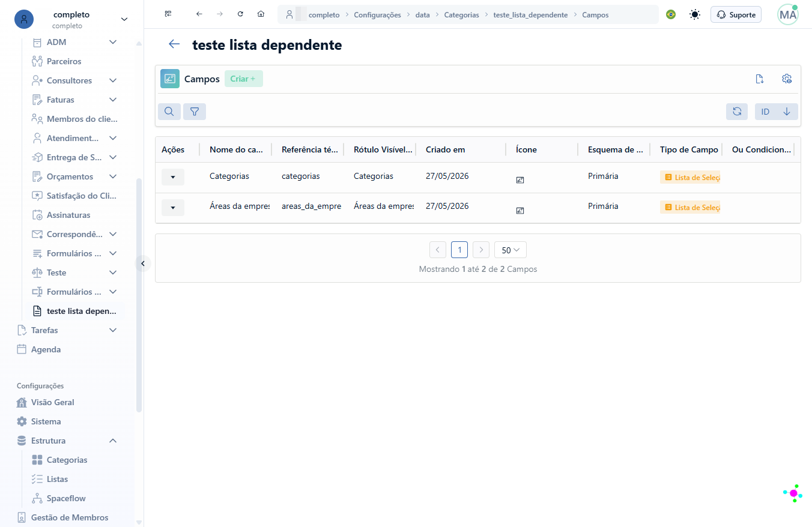The width and height of the screenshot is (812, 527).
Task: Toggle the light/dark theme sun icon
Action: 695,14
